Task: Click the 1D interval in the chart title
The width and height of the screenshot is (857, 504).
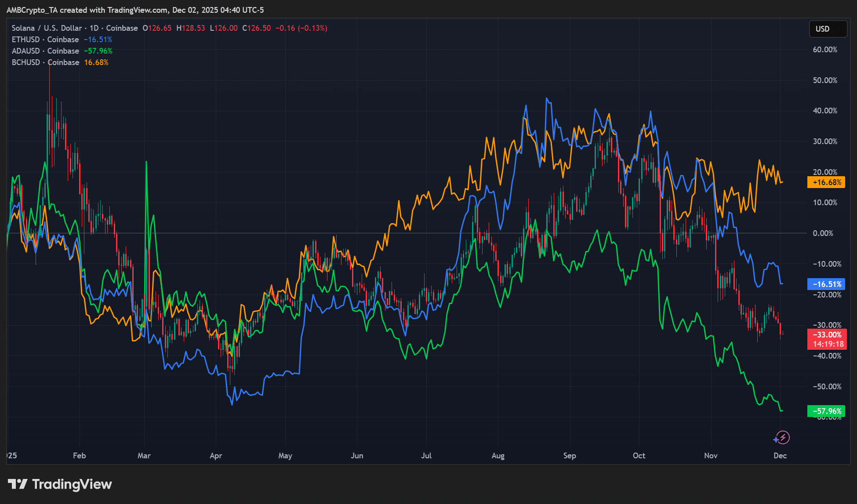Action: point(94,28)
